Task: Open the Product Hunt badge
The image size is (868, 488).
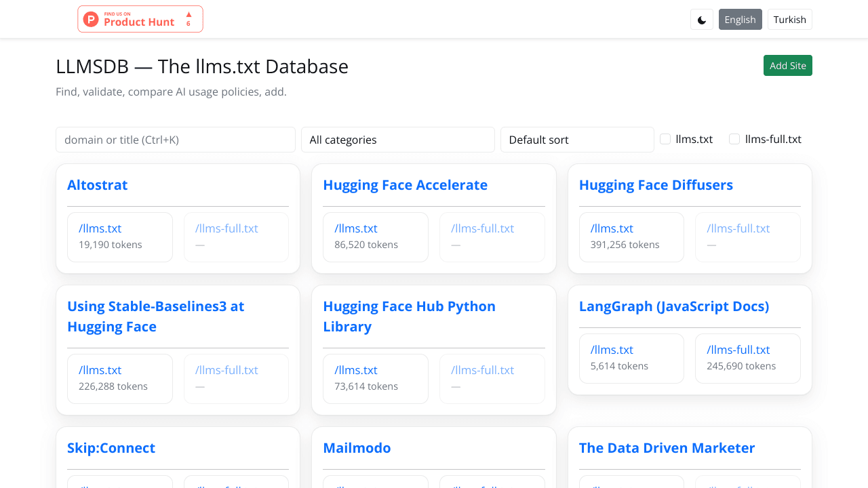Action: 140,19
